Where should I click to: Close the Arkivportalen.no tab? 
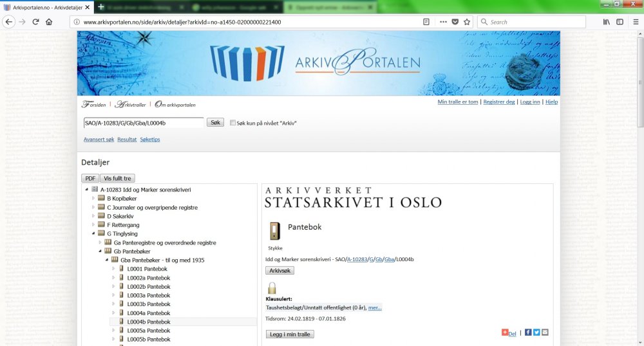click(88, 7)
